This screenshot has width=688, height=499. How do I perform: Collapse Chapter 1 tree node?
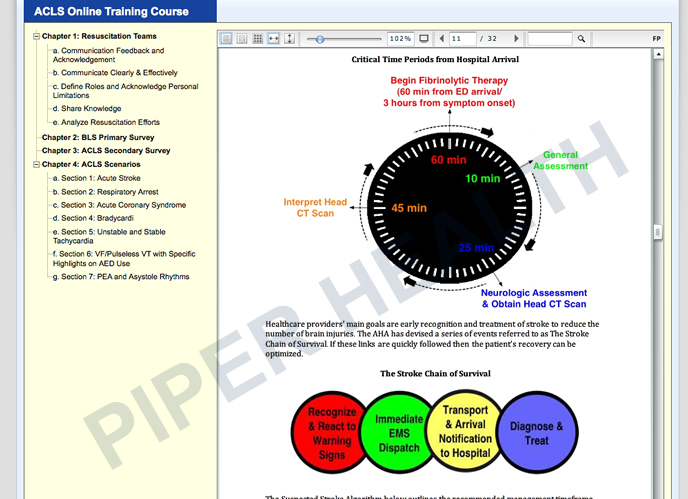click(37, 36)
